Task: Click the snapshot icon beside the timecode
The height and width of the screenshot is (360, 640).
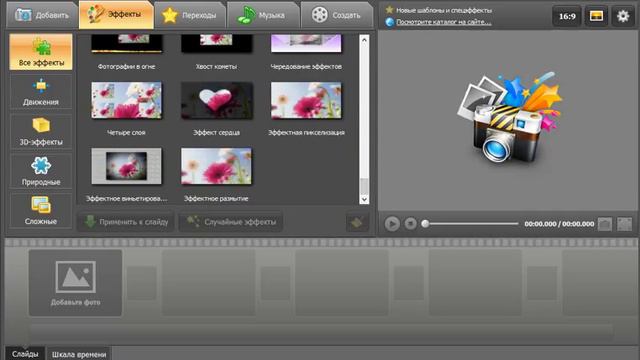Action: [605, 224]
